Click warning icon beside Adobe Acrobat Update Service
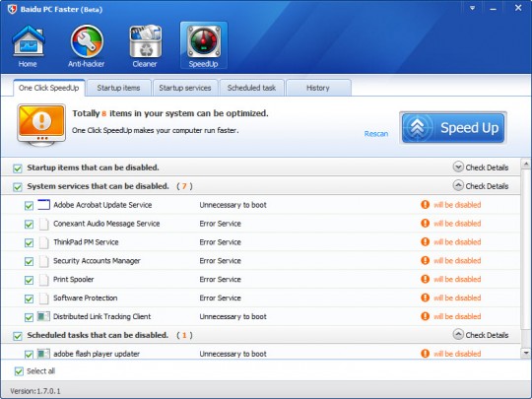Viewport: 532px width, 399px height. point(426,205)
